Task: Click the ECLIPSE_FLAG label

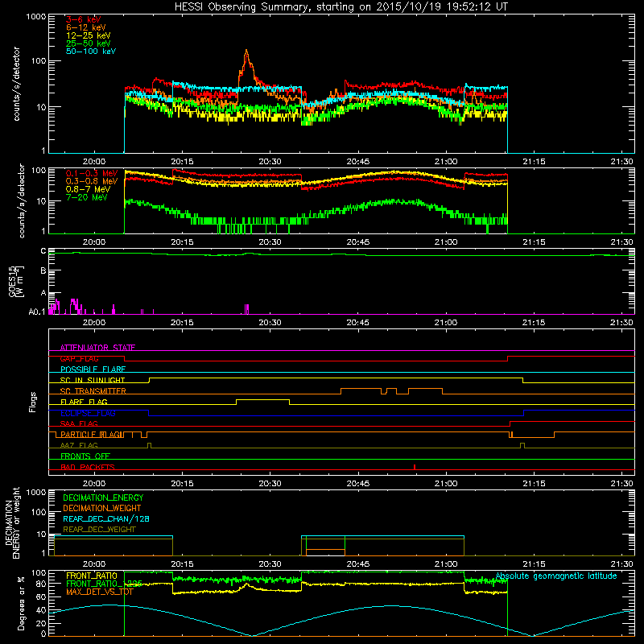Action: click(88, 413)
